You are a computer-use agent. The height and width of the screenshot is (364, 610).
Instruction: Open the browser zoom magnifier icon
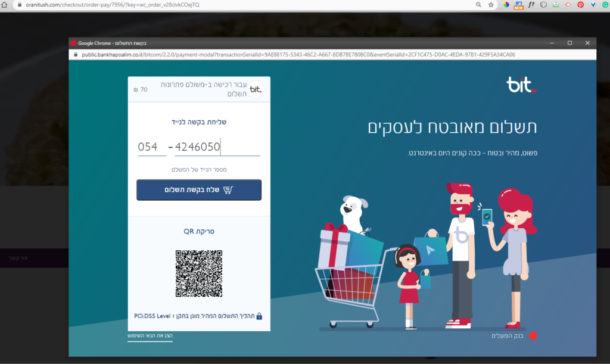(x=478, y=5)
